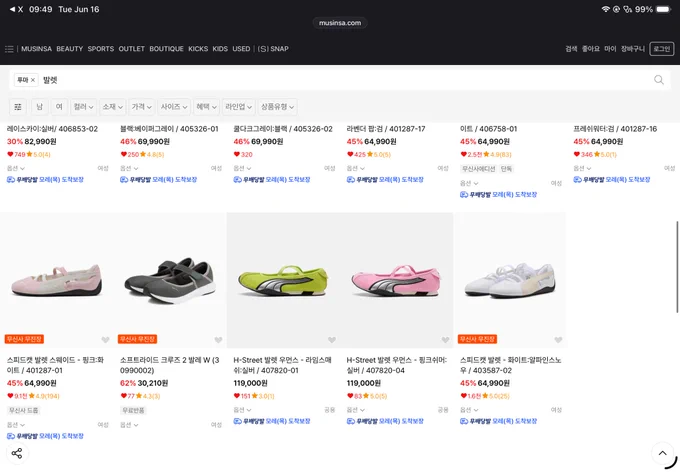
Task: Open the KICKS section
Action: point(198,49)
